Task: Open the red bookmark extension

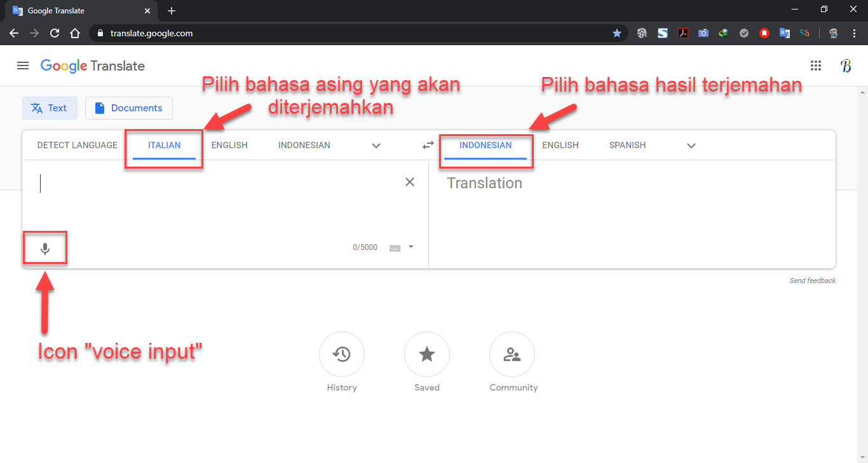Action: click(x=764, y=33)
